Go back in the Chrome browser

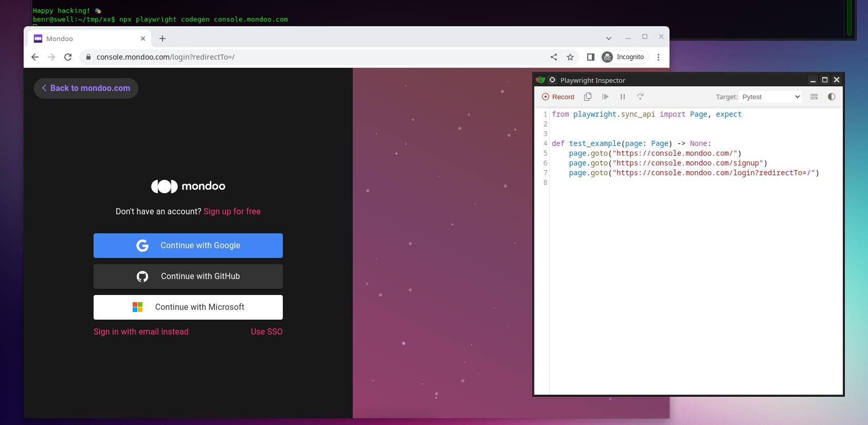[35, 57]
